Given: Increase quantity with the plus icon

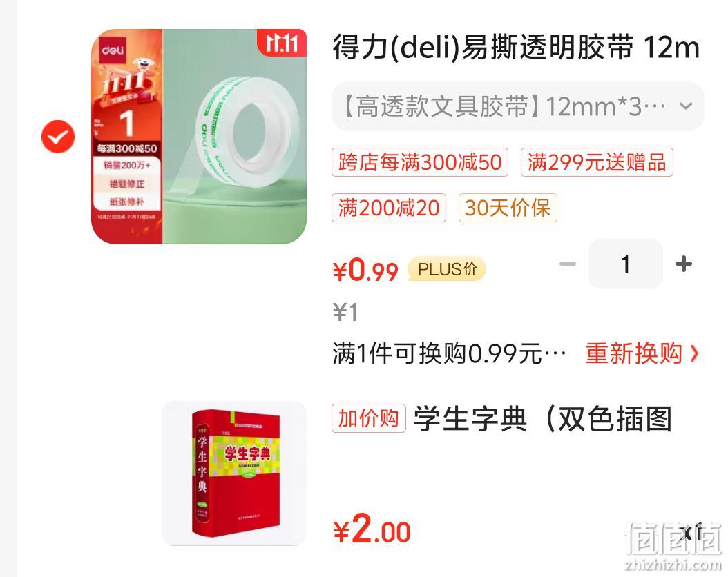Looking at the screenshot, I should point(683,264).
